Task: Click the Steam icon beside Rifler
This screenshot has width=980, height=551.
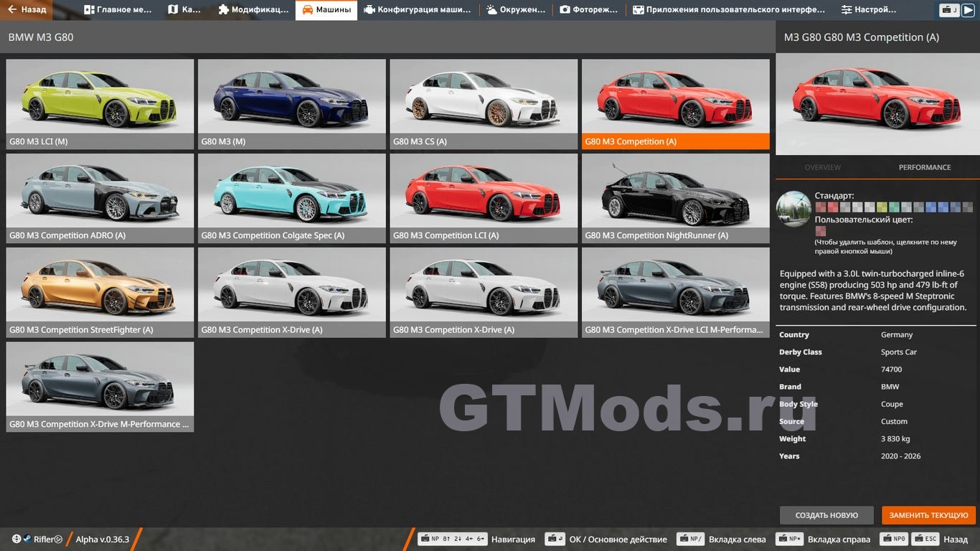Action: [27, 539]
